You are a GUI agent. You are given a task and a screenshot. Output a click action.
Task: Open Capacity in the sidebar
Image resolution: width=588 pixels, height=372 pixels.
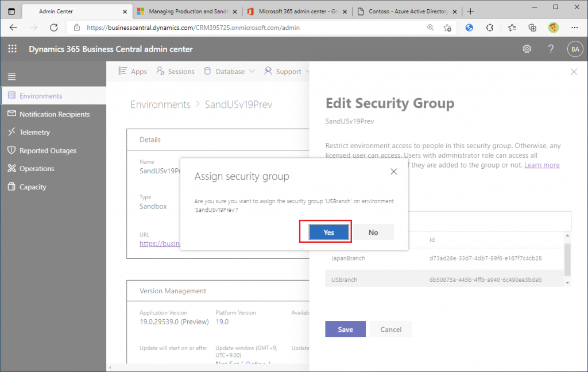click(53, 187)
